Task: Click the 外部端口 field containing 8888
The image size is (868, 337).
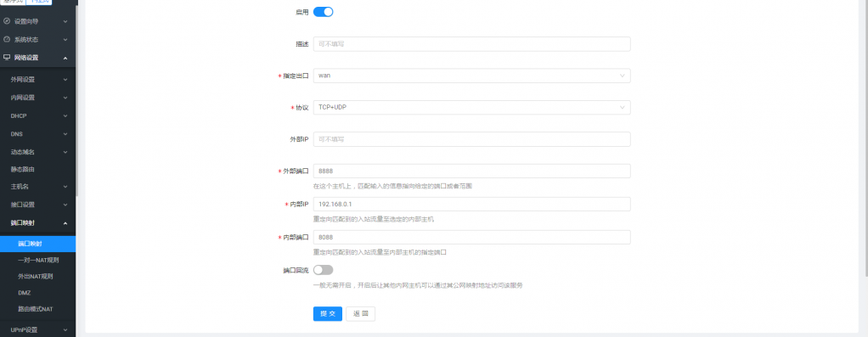Action: pyautogui.click(x=471, y=171)
